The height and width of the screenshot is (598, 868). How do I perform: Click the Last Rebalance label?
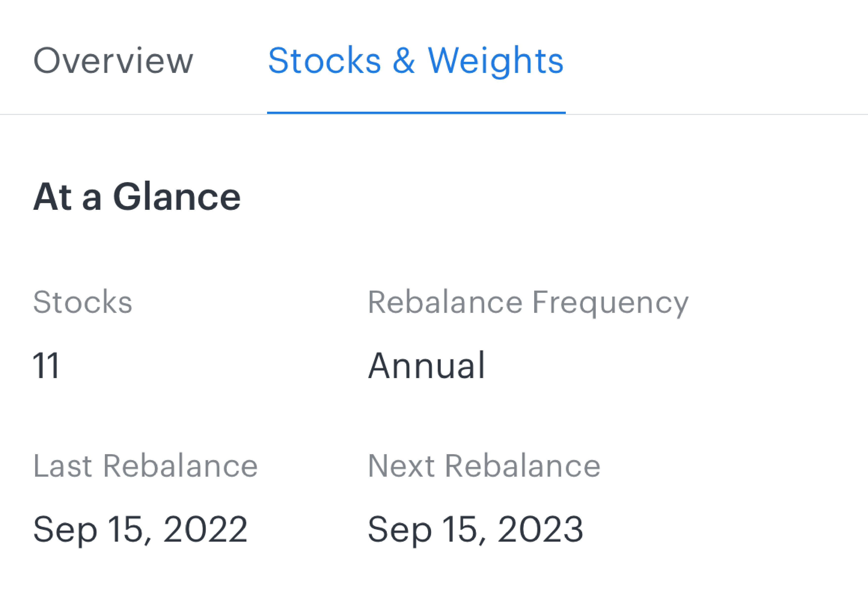coord(145,466)
